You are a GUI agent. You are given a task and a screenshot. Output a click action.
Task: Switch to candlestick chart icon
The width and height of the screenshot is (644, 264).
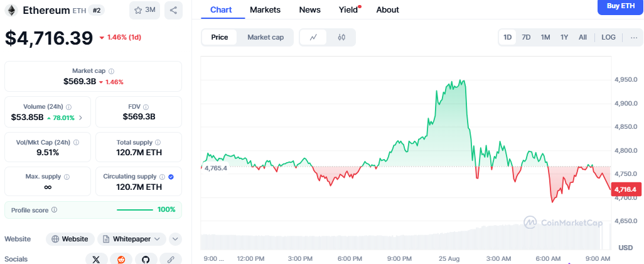[341, 38]
